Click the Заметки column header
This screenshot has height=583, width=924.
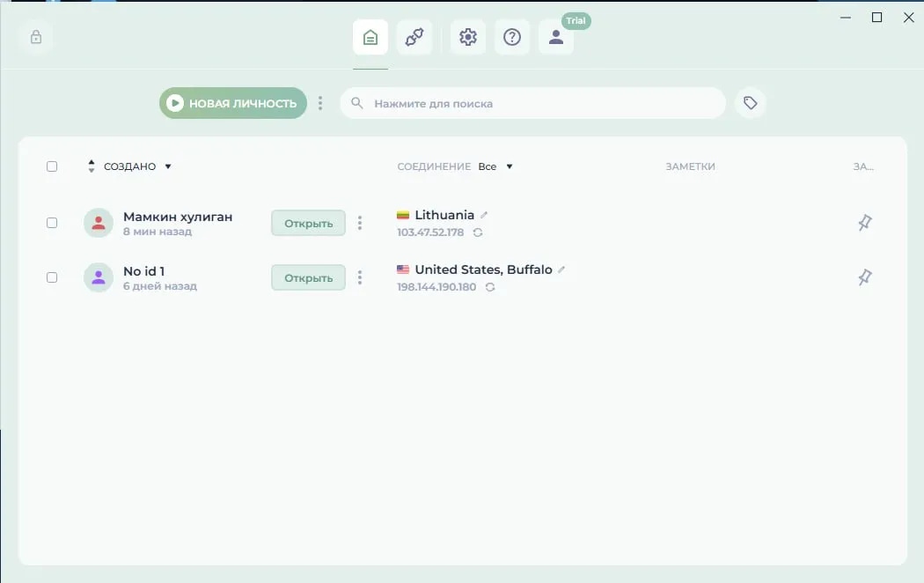690,166
